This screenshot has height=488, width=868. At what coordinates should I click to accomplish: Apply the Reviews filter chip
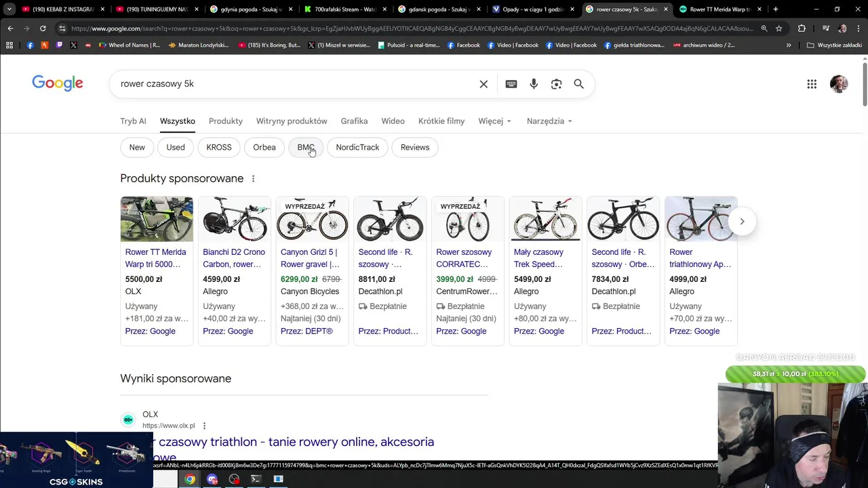click(415, 148)
